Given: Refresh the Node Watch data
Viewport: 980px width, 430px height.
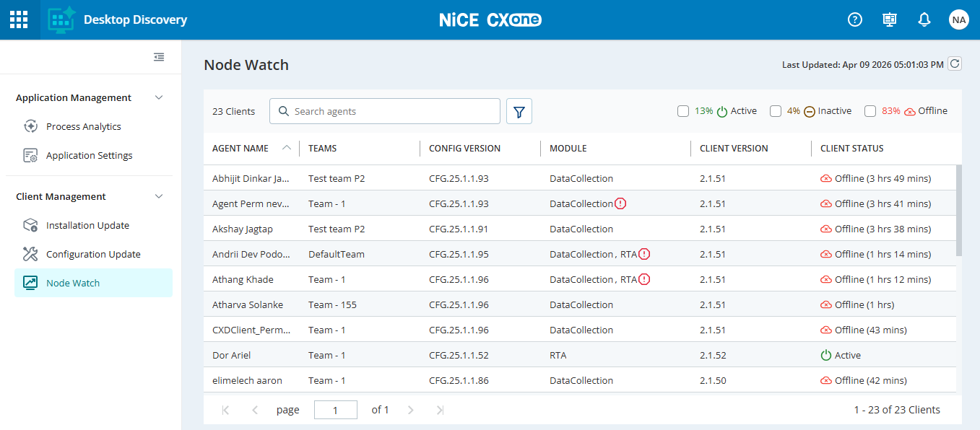Looking at the screenshot, I should point(955,64).
